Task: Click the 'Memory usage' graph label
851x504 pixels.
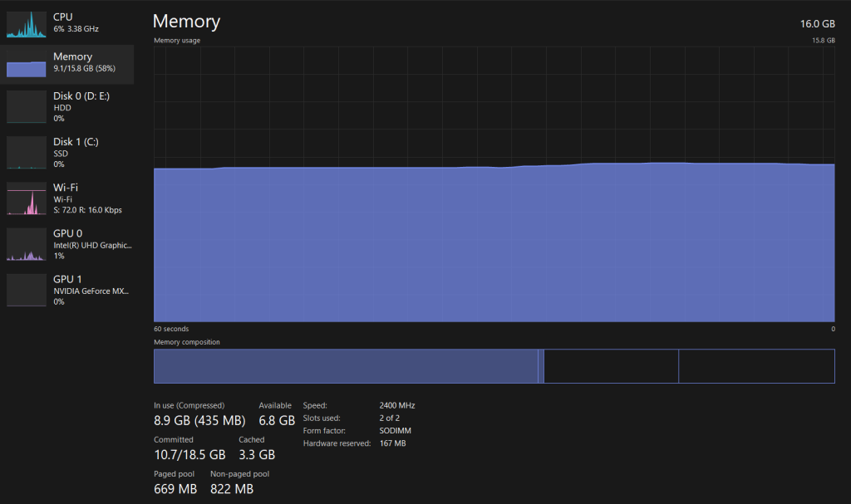Action: point(177,40)
